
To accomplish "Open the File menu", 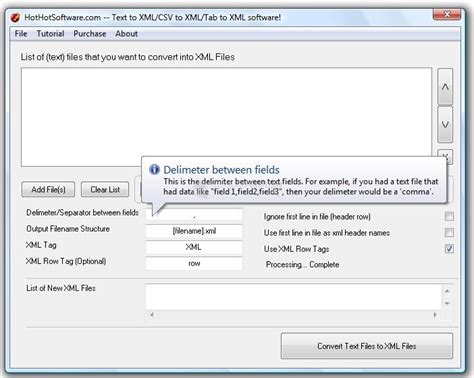I will point(21,34).
